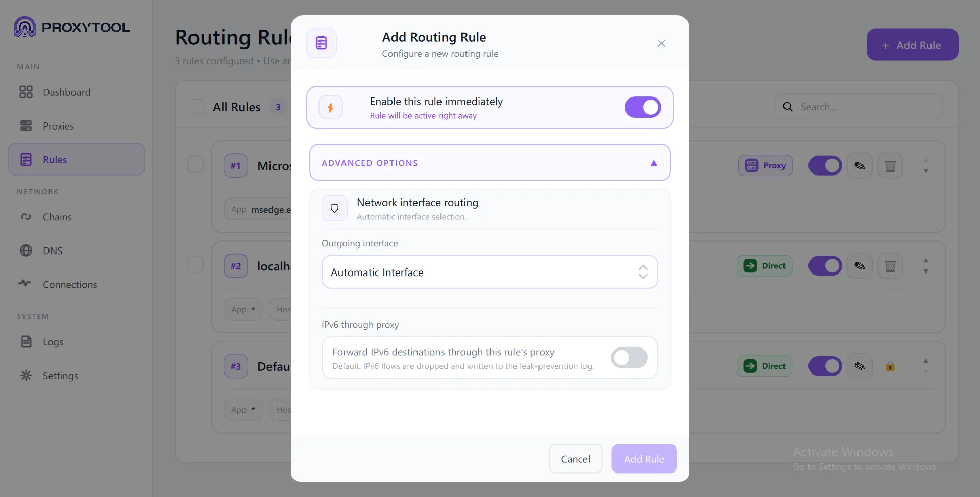
Task: Disable rule #3 with its toggle
Action: pos(825,366)
